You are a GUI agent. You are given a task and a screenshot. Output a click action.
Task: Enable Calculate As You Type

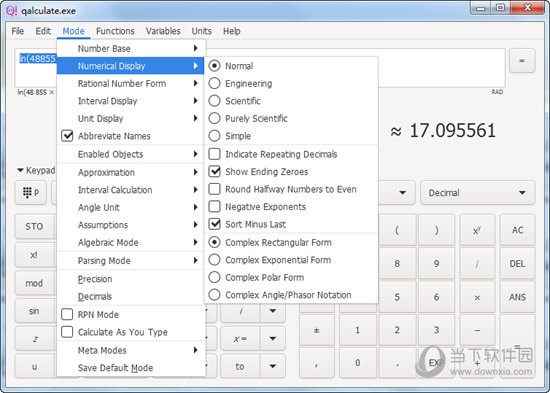point(130,332)
